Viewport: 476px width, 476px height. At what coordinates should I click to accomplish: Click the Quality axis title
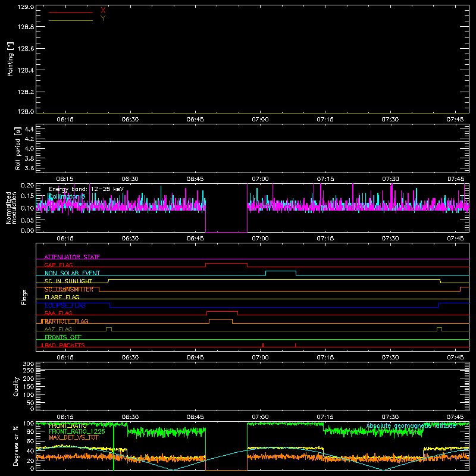click(16, 386)
